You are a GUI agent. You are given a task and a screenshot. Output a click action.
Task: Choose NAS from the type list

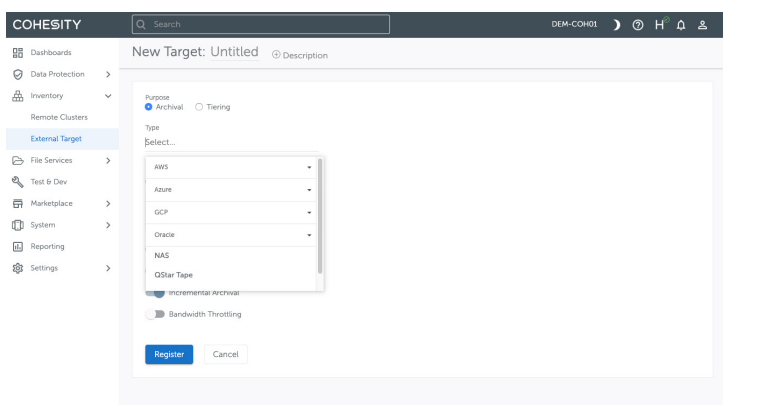tap(231, 256)
